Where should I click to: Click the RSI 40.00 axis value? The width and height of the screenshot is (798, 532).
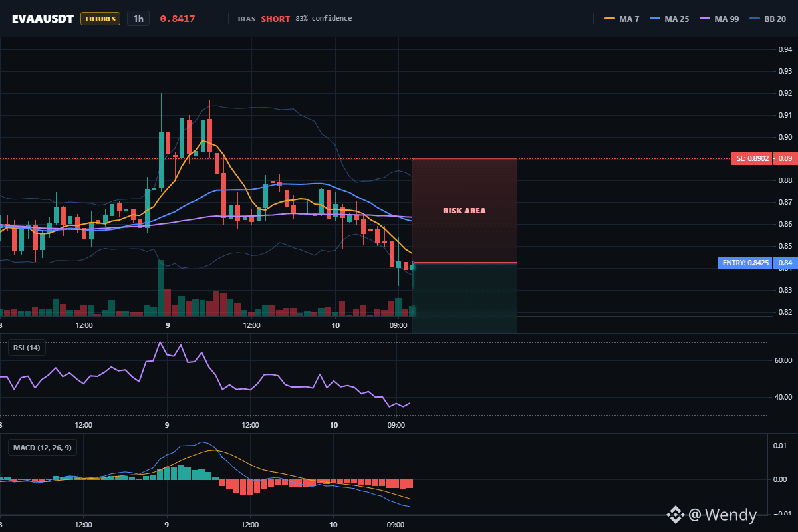(x=783, y=397)
